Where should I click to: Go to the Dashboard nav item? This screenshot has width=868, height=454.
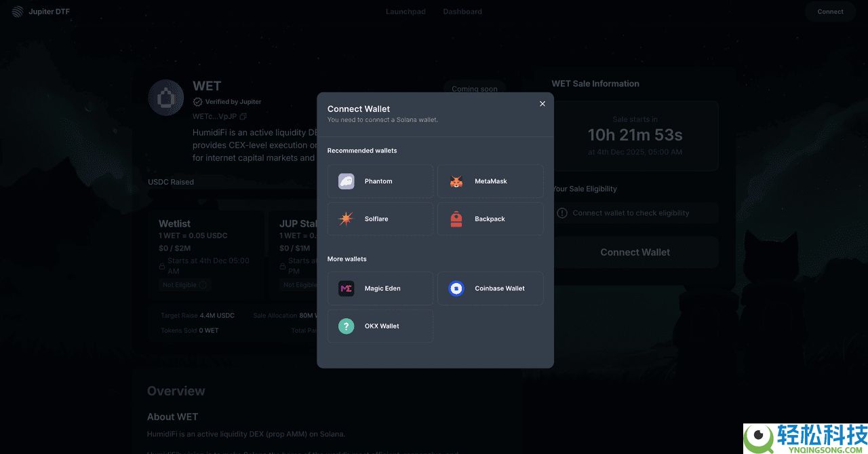point(462,12)
